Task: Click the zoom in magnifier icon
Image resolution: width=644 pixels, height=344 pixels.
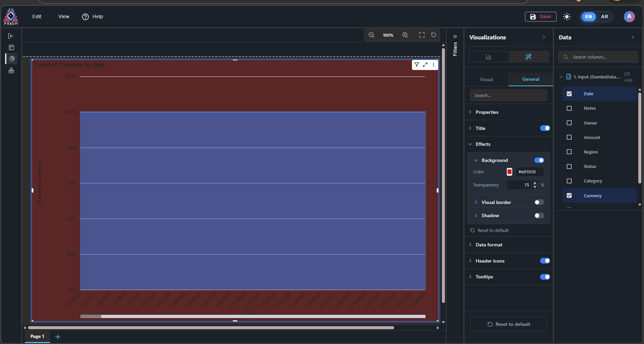Action: 405,35
